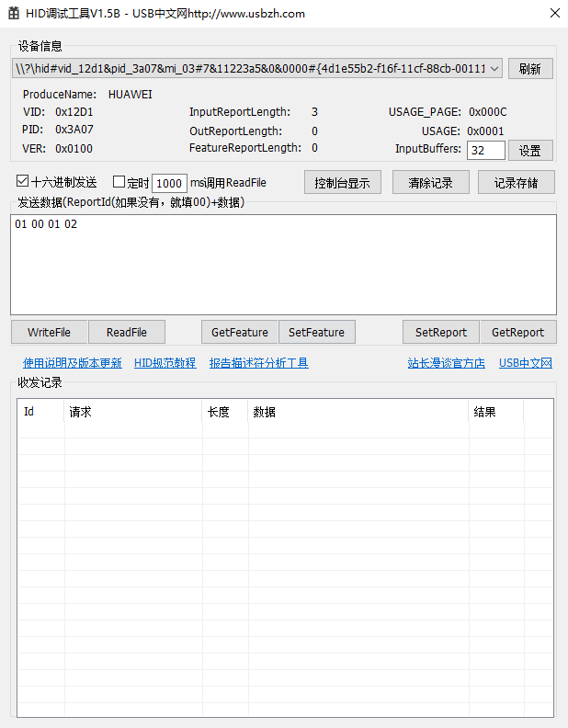Expand the HID device path dropdown
The height and width of the screenshot is (728, 568).
[x=494, y=69]
